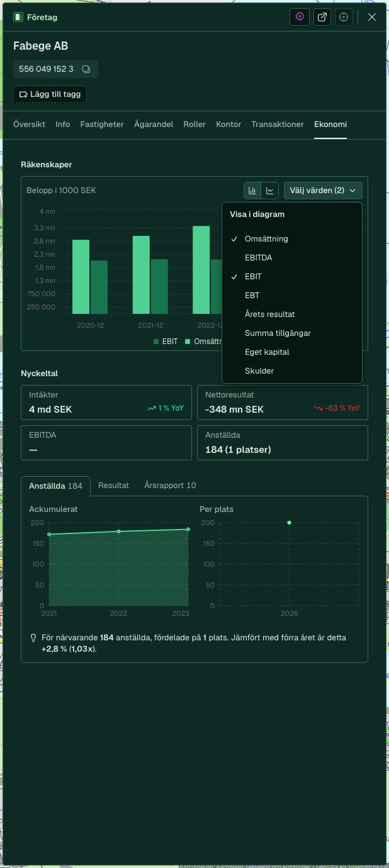Enable Årets resultat in diagram list
The width and height of the screenshot is (389, 868).
pos(292,314)
